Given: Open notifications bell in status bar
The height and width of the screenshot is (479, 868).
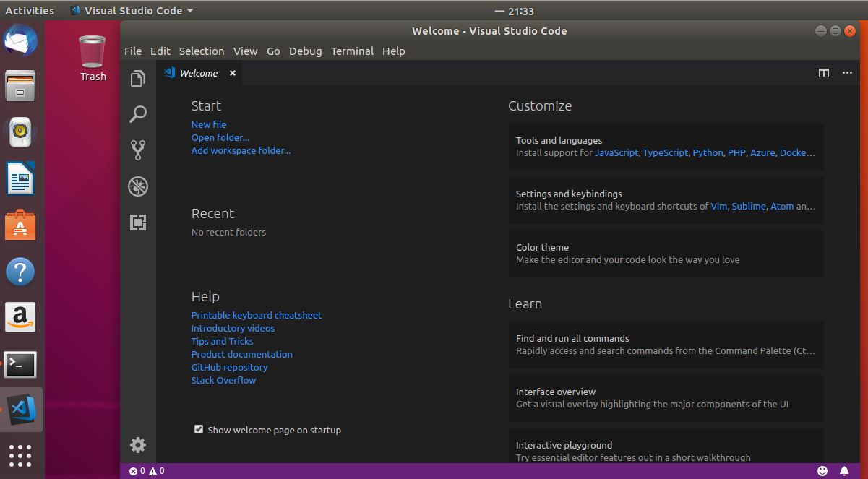Looking at the screenshot, I should 844,471.
